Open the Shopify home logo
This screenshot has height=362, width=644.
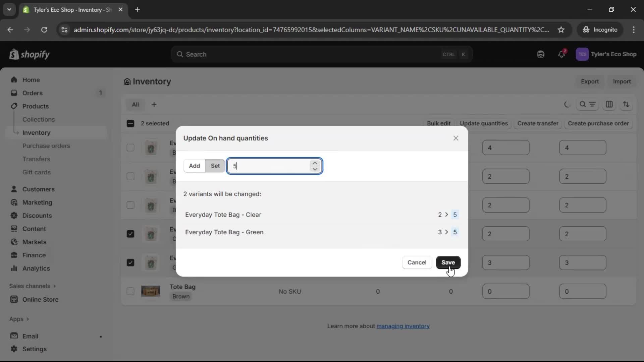(29, 54)
